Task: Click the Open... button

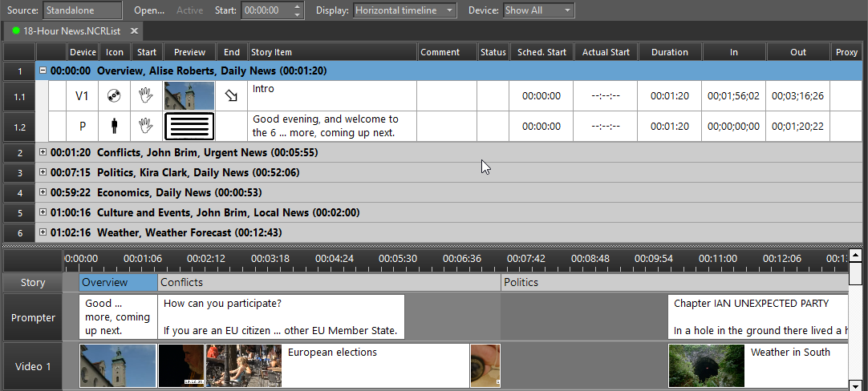Action: [x=148, y=10]
